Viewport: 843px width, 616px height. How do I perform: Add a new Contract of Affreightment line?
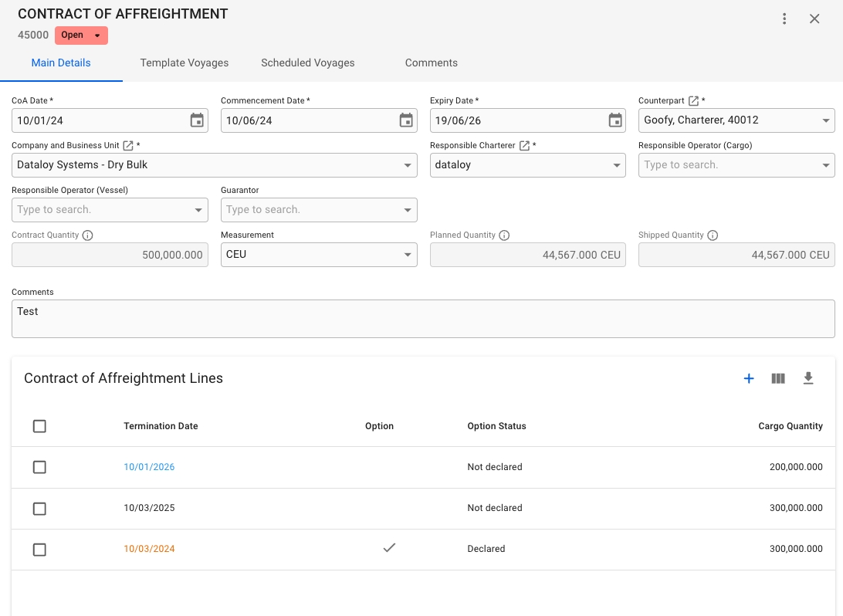[x=748, y=378]
